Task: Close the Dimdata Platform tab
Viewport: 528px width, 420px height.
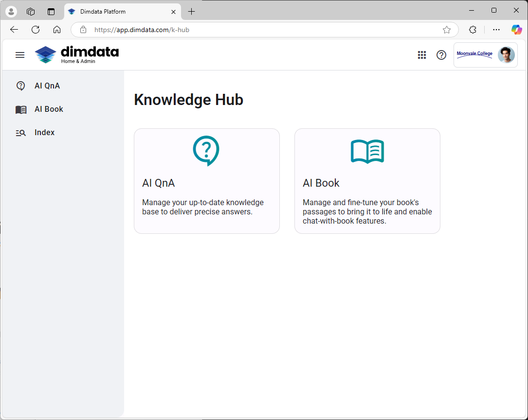Action: pos(174,12)
